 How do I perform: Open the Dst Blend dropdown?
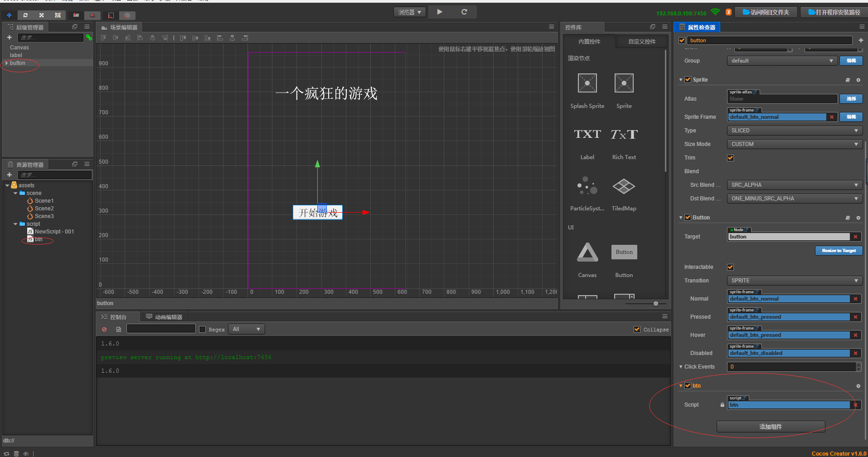pyautogui.click(x=795, y=199)
